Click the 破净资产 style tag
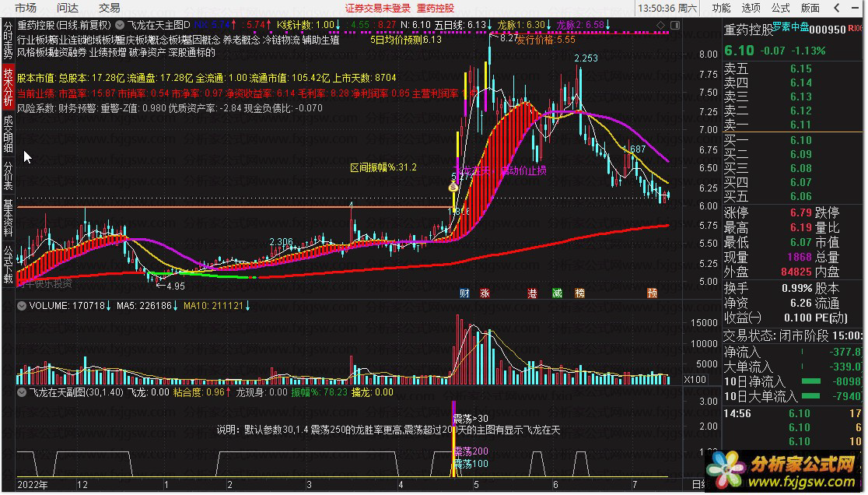The width and height of the screenshot is (868, 495). tap(147, 53)
